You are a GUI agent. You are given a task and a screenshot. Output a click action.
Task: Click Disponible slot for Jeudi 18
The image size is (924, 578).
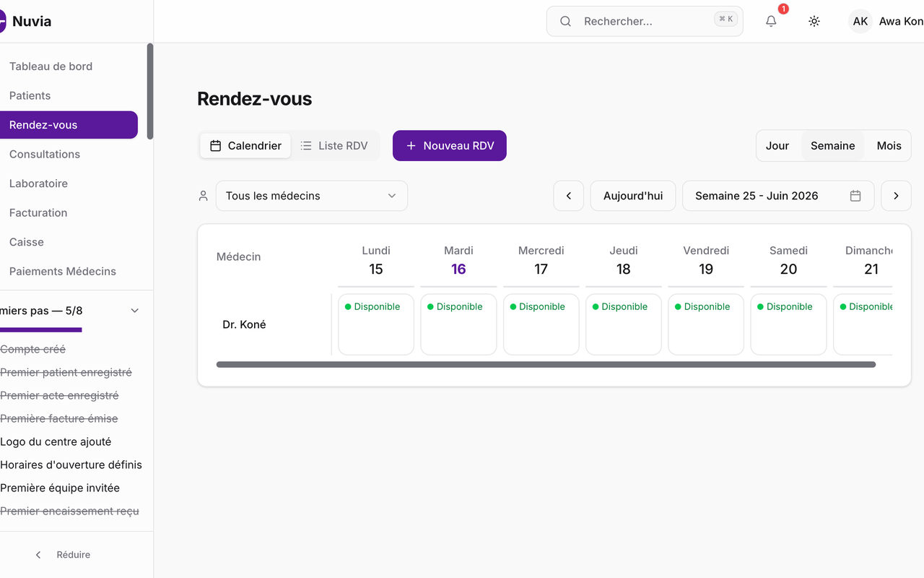point(624,324)
